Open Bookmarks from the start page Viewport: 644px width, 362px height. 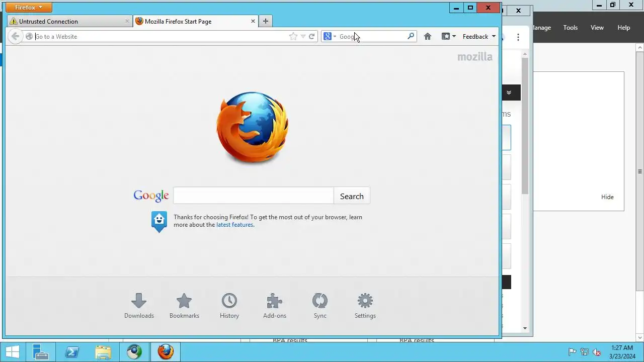click(x=184, y=306)
